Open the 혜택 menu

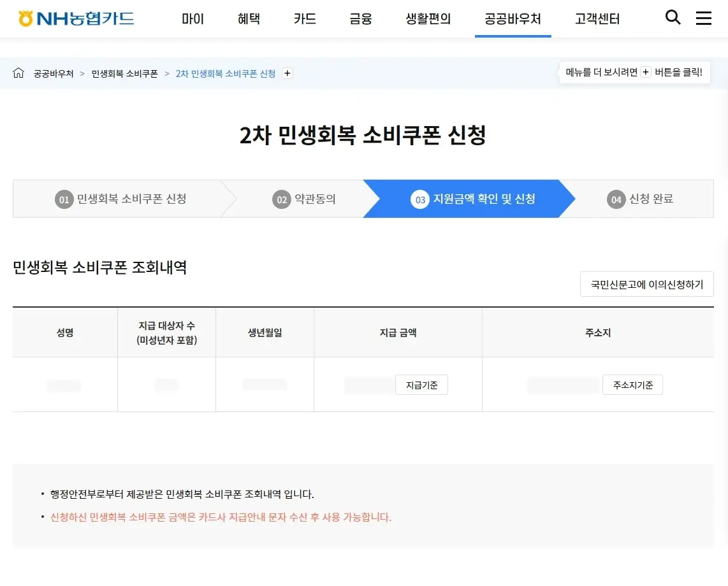[x=249, y=19]
